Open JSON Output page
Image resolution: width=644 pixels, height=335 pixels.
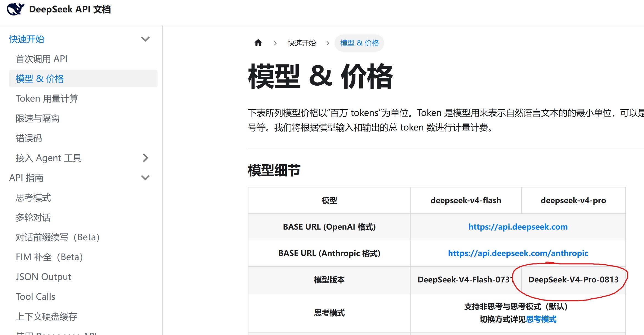[43, 277]
